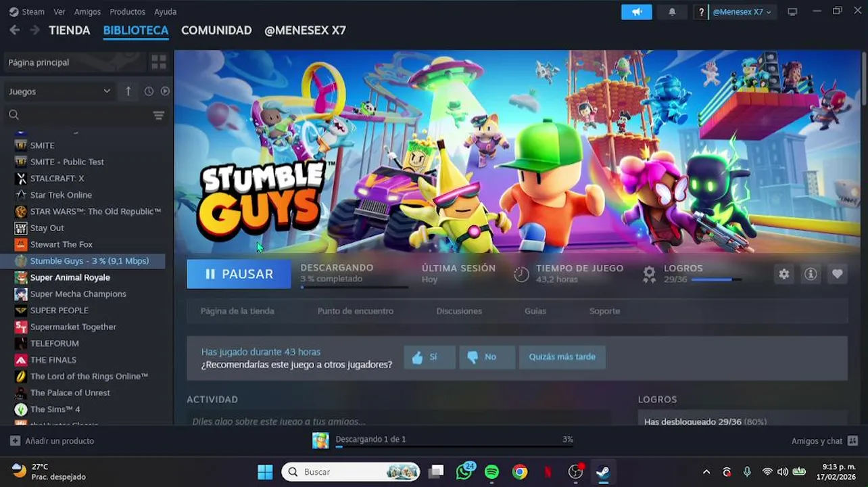The height and width of the screenshot is (487, 868).
Task: Click the library search magnifier icon
Action: [x=14, y=115]
